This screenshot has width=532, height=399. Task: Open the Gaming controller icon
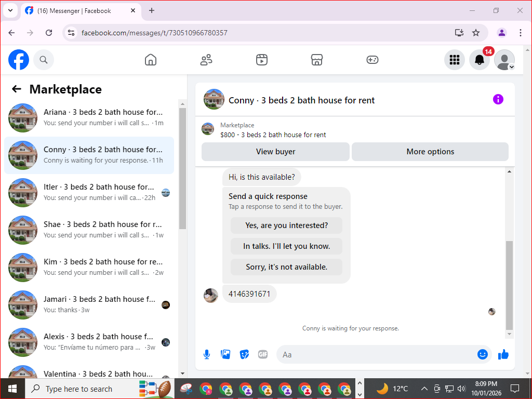click(x=373, y=60)
